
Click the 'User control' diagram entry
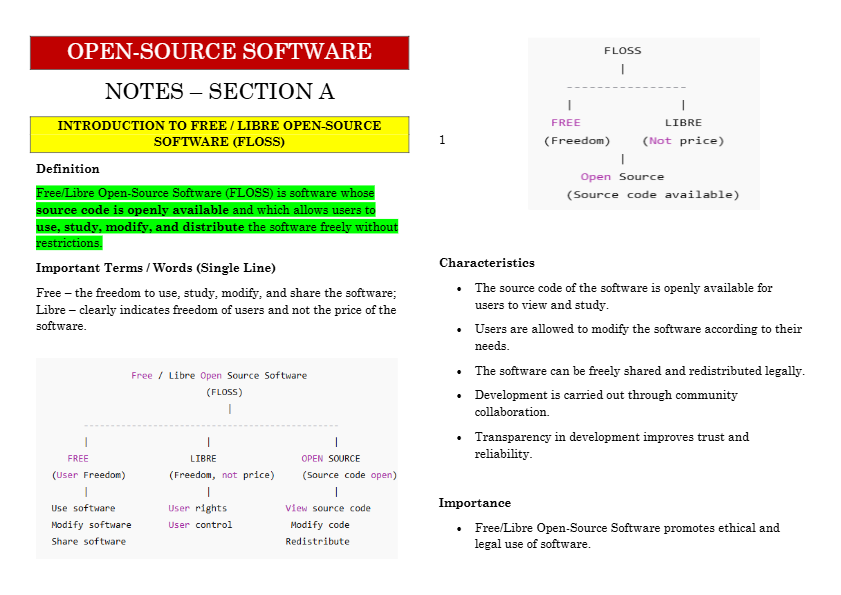[200, 525]
